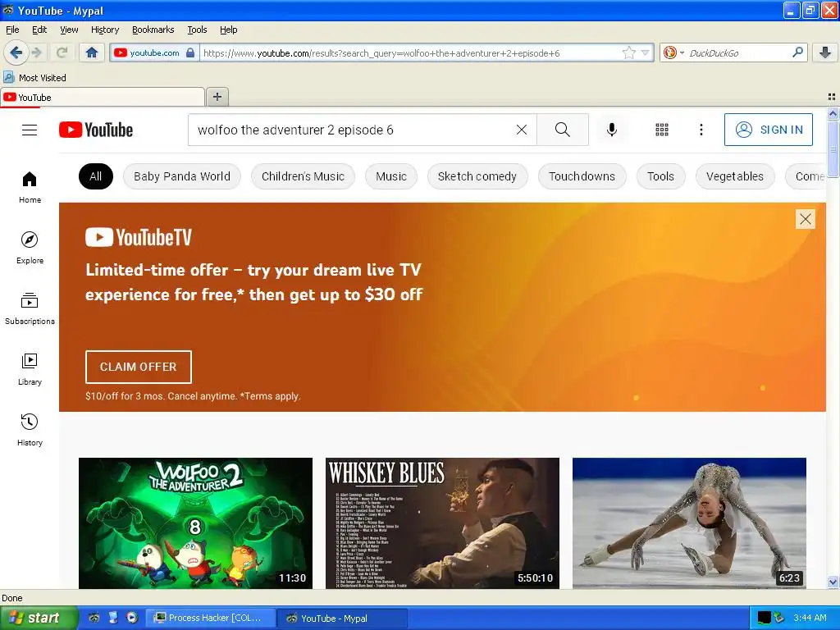840x630 pixels.
Task: Open Explore in YouTube sidebar
Action: [30, 248]
